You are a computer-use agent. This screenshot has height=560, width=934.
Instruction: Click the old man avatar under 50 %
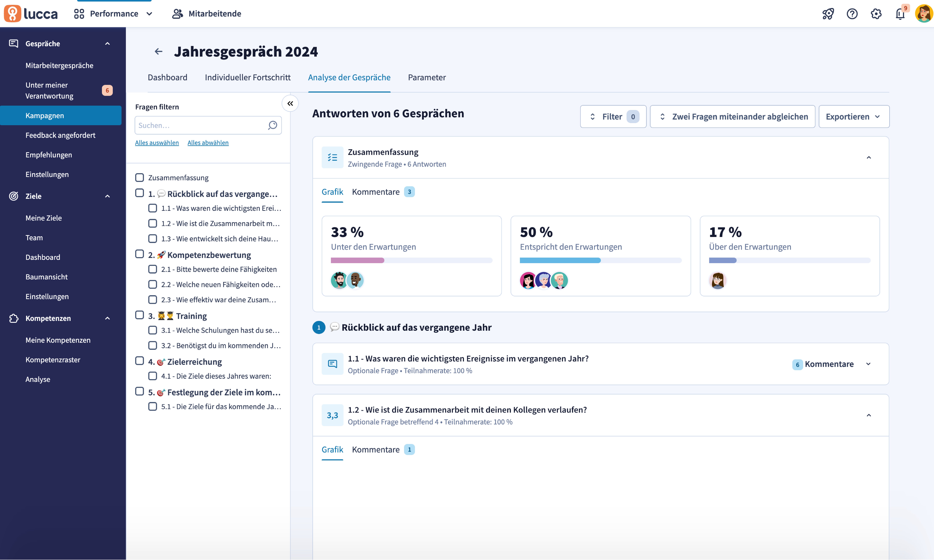click(x=560, y=280)
